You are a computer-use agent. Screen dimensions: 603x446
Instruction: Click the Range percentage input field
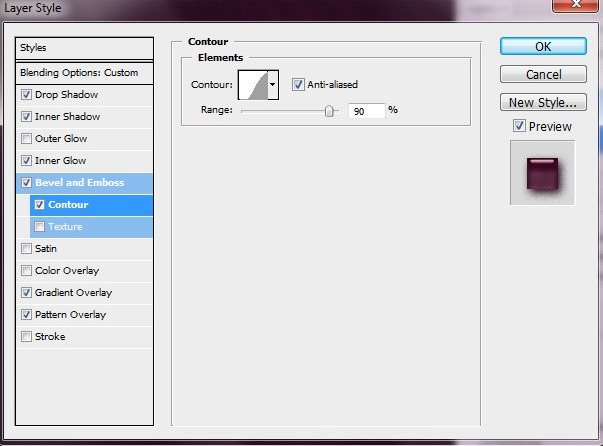click(x=366, y=111)
